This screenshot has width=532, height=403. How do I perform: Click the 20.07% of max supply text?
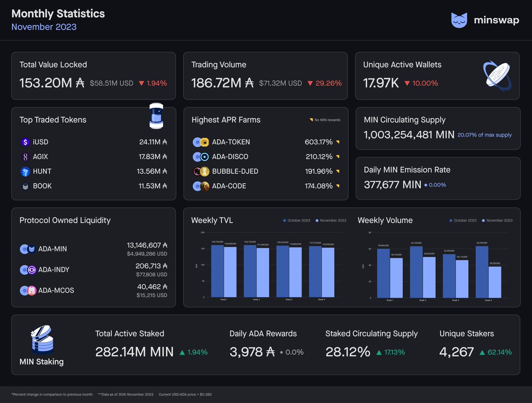(485, 135)
